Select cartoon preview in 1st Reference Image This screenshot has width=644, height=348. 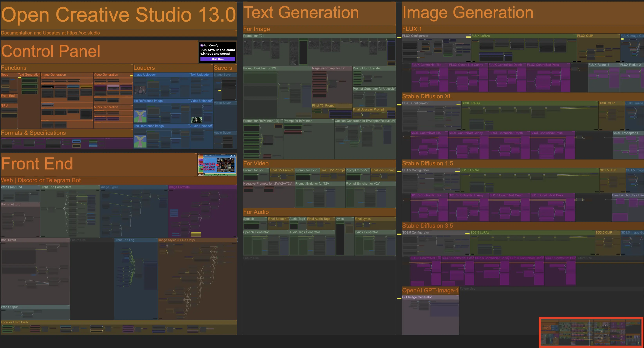[x=140, y=116]
